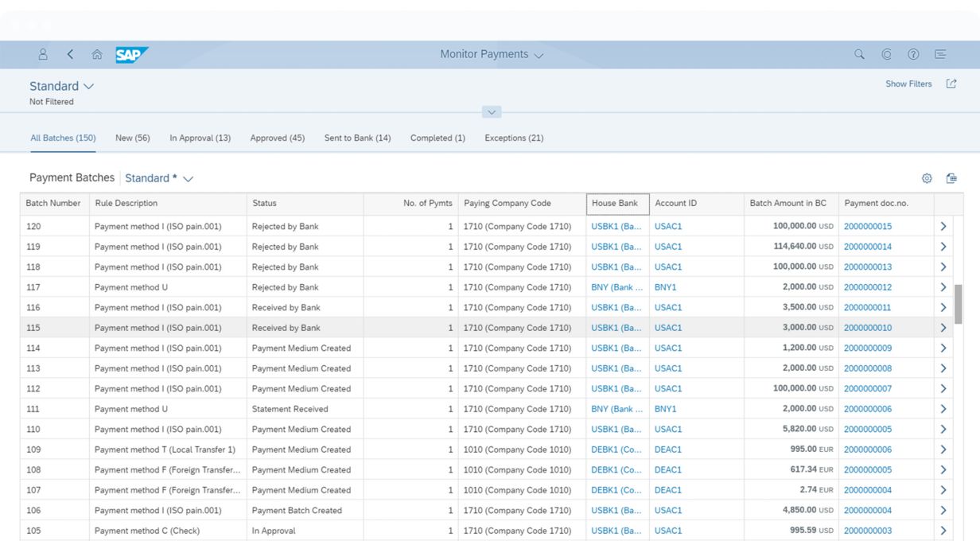Screen dimensions: 980x541
Task: Click the search magnifier icon
Action: pyautogui.click(x=859, y=54)
